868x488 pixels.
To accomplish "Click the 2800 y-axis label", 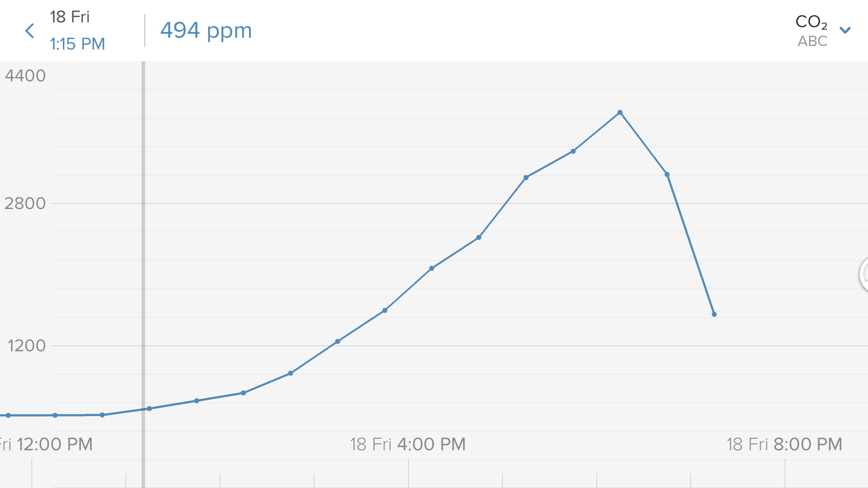I will point(25,204).
